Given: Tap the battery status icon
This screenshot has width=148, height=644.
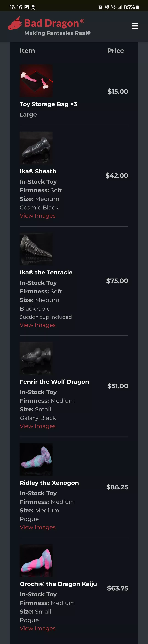Looking at the screenshot, I should pos(137,7).
